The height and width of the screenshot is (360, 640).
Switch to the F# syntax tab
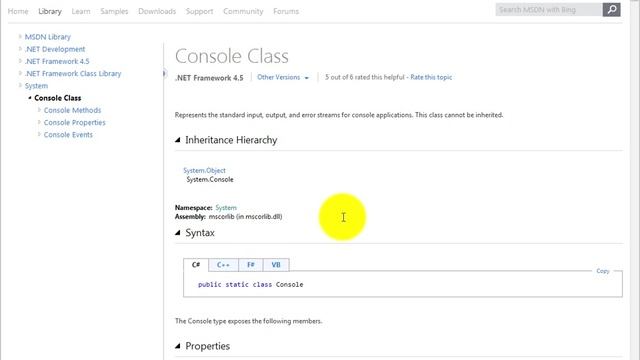tap(251, 264)
